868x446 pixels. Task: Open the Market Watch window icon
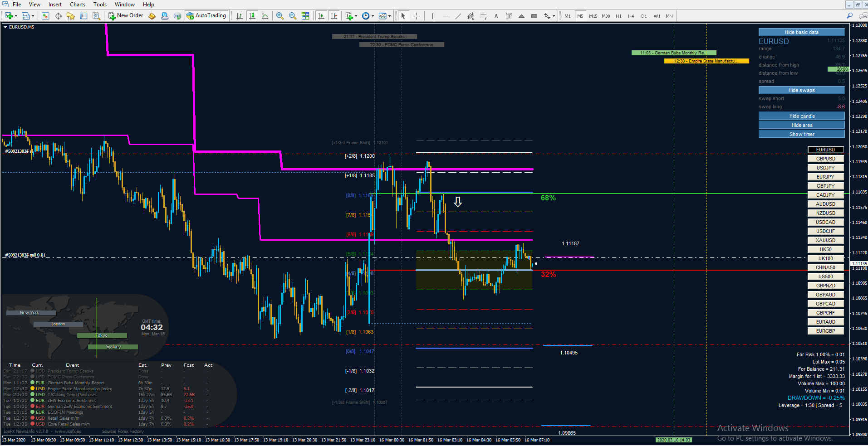pos(45,16)
